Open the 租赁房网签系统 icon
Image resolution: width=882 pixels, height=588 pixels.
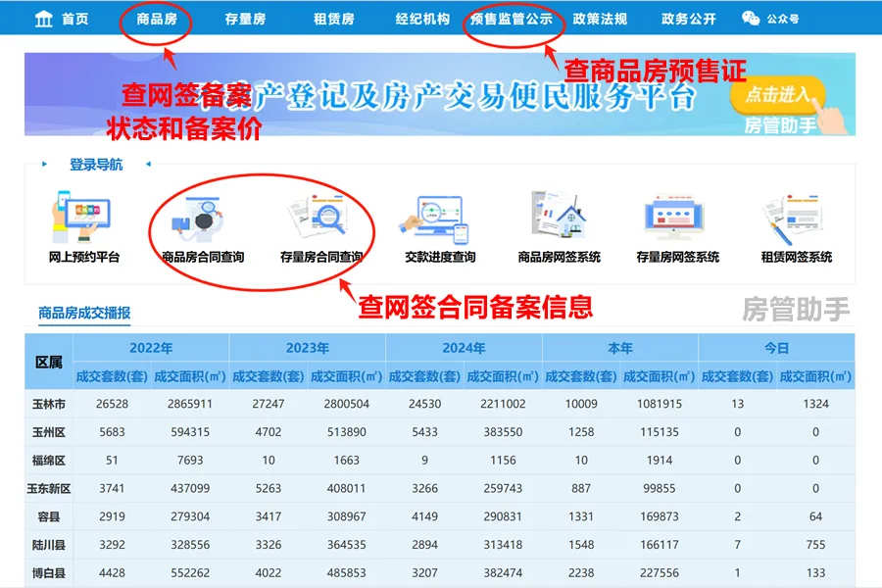tap(796, 218)
